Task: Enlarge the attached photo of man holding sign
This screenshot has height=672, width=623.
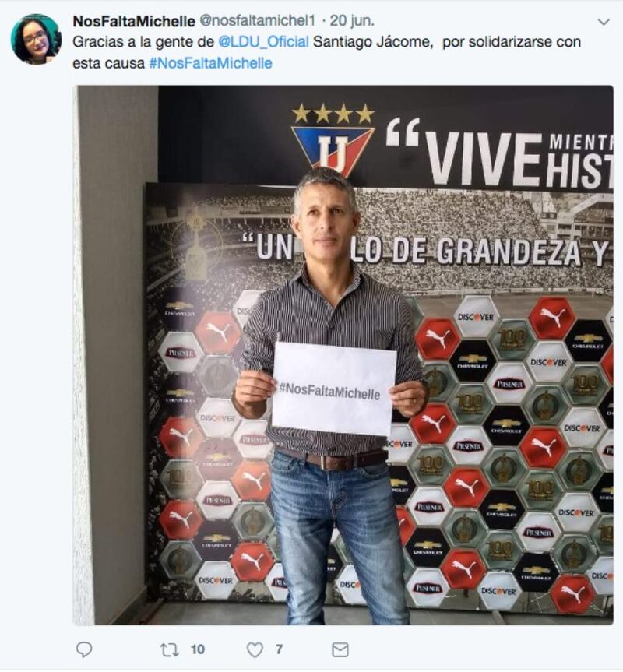Action: [343, 355]
